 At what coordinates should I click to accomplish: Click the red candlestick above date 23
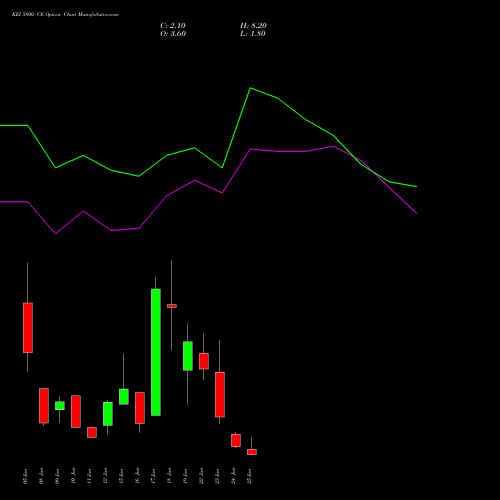220,395
